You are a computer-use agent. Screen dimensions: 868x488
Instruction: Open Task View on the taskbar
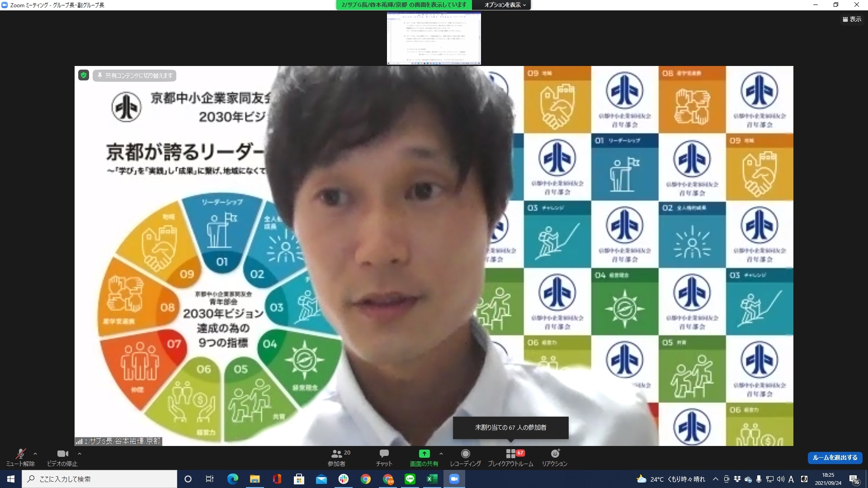point(210,479)
